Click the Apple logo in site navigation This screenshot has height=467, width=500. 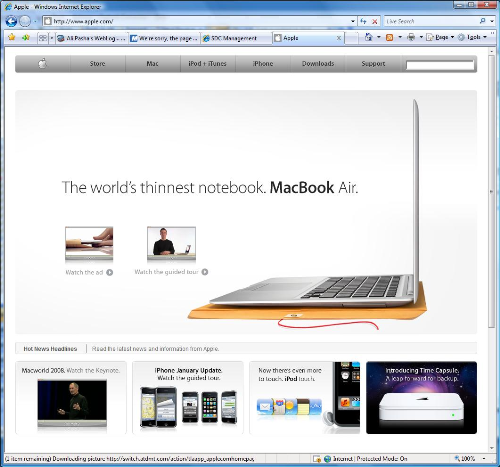pyautogui.click(x=43, y=63)
